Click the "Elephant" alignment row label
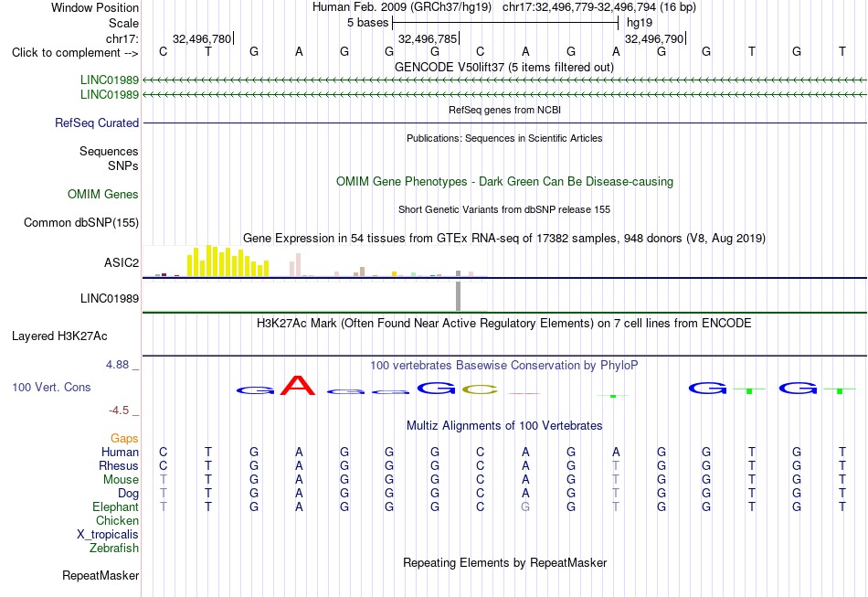This screenshot has width=868, height=597. pyautogui.click(x=115, y=506)
